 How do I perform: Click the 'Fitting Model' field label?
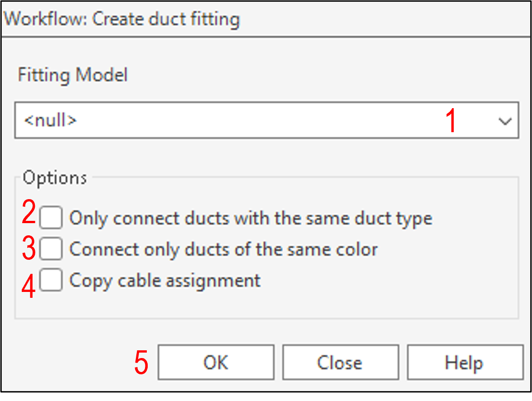click(73, 75)
